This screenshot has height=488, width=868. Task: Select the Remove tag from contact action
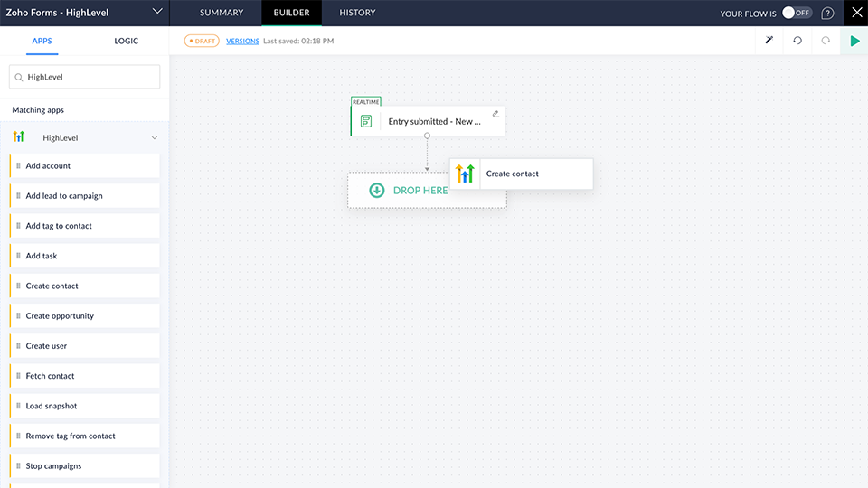[x=85, y=436]
